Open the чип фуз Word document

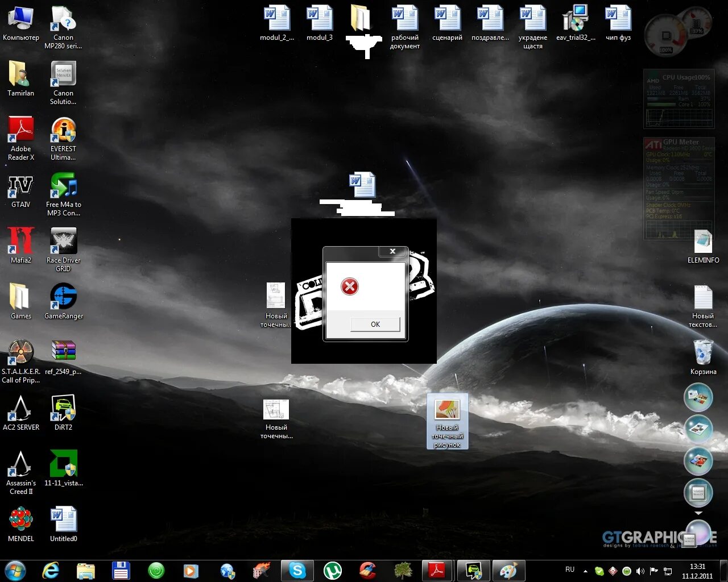(618, 24)
